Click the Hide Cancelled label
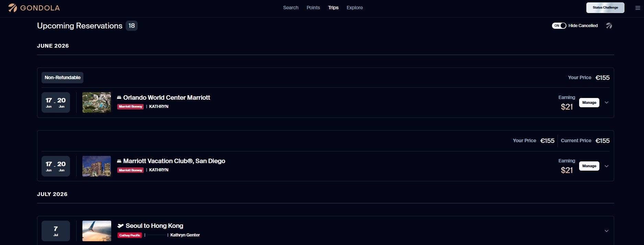 [x=583, y=26]
